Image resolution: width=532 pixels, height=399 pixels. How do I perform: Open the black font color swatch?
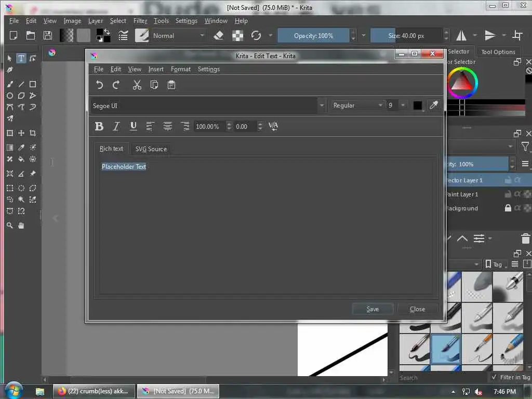(x=418, y=105)
